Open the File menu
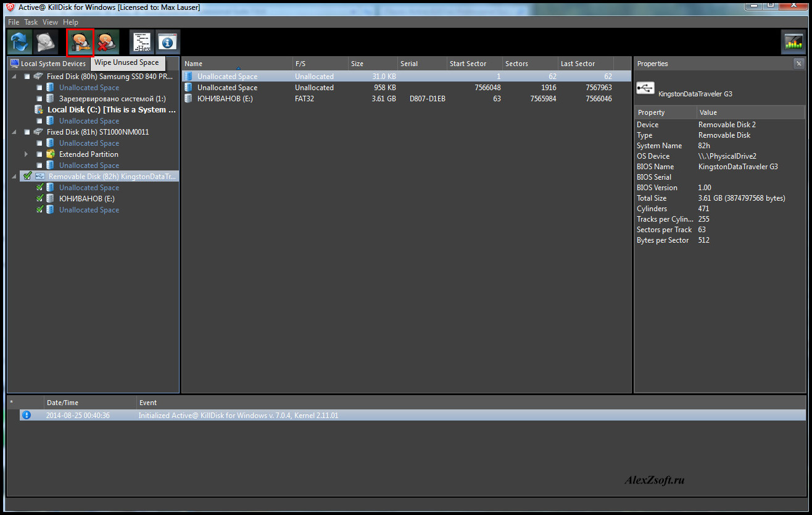Viewport: 812px width, 515px height. [x=14, y=22]
